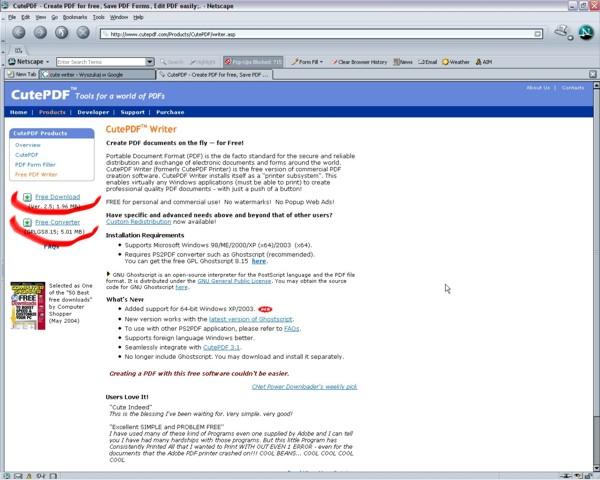Click the Forward navigation button
The image size is (600, 480).
tap(40, 33)
